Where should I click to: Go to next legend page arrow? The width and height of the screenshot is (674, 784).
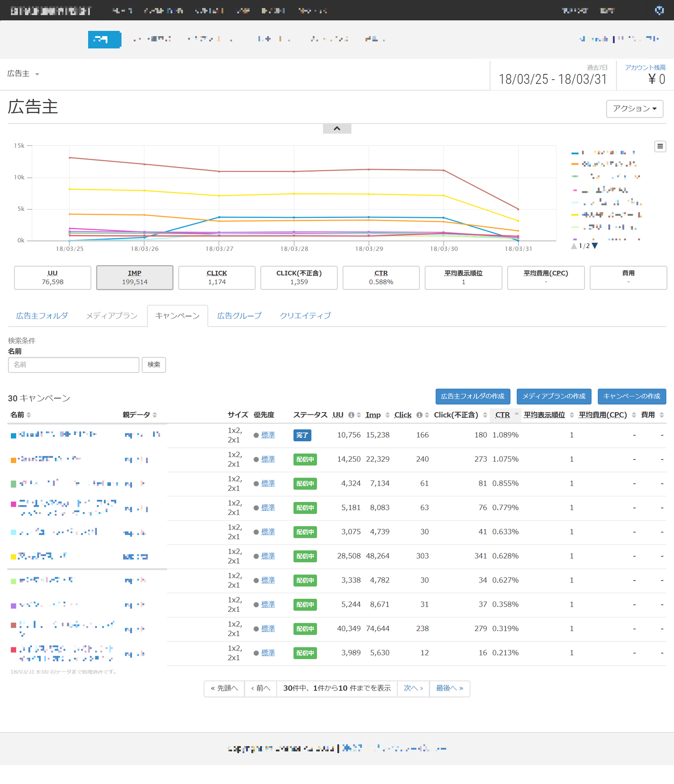[x=595, y=246]
